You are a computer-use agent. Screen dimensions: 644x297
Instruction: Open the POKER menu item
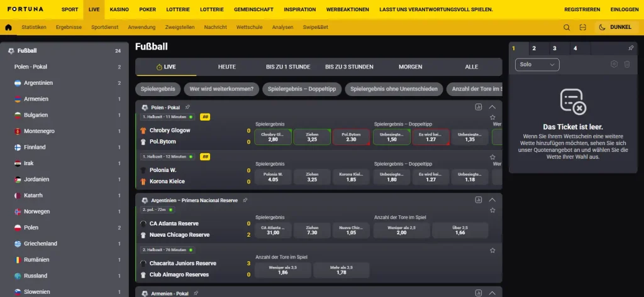point(147,9)
